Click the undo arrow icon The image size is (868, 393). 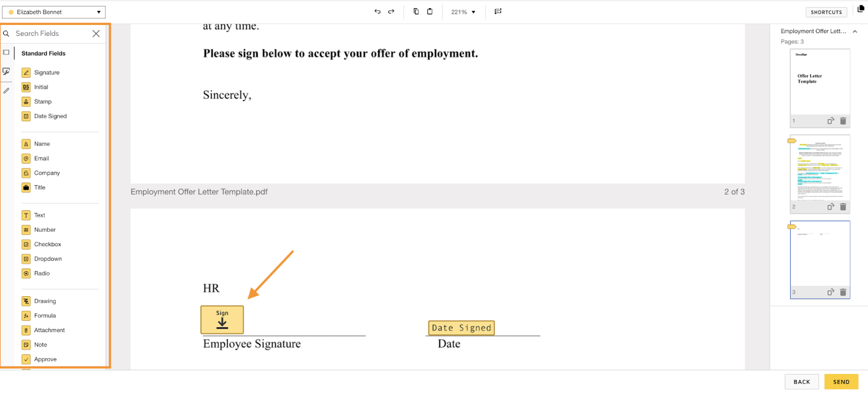377,11
